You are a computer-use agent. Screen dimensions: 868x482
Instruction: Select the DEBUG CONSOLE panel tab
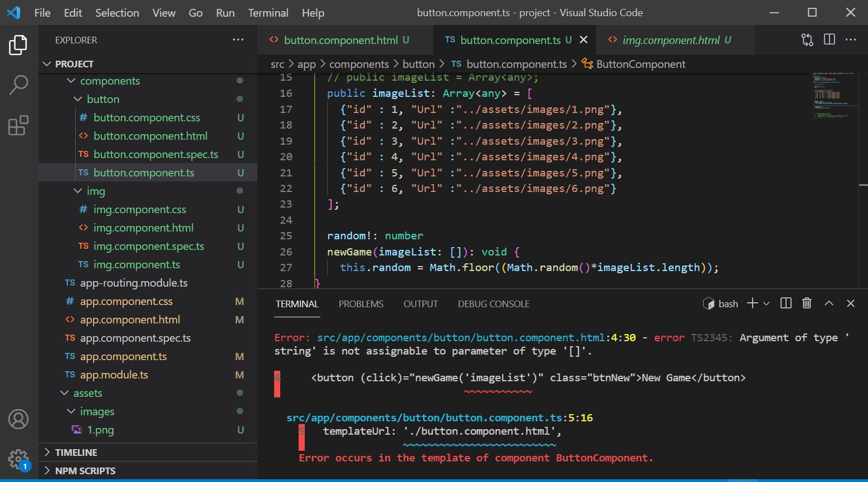(x=494, y=304)
